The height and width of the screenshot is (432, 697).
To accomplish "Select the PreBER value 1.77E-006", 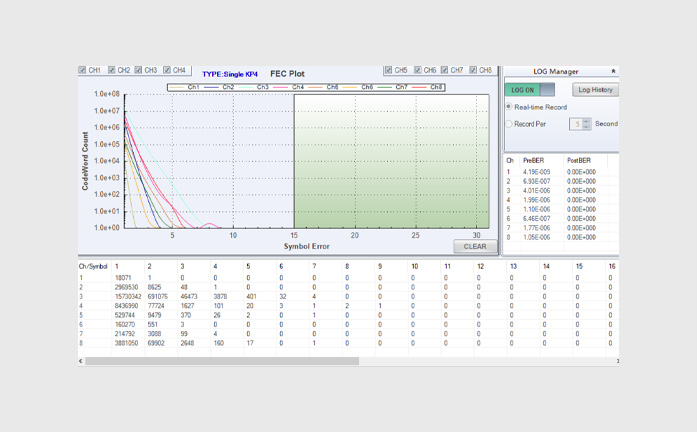I will click(537, 228).
